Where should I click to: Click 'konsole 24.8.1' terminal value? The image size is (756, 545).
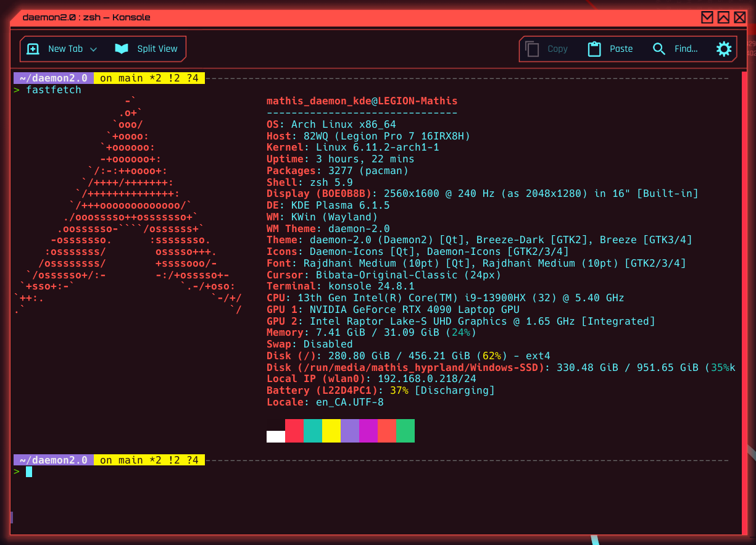[x=372, y=286]
